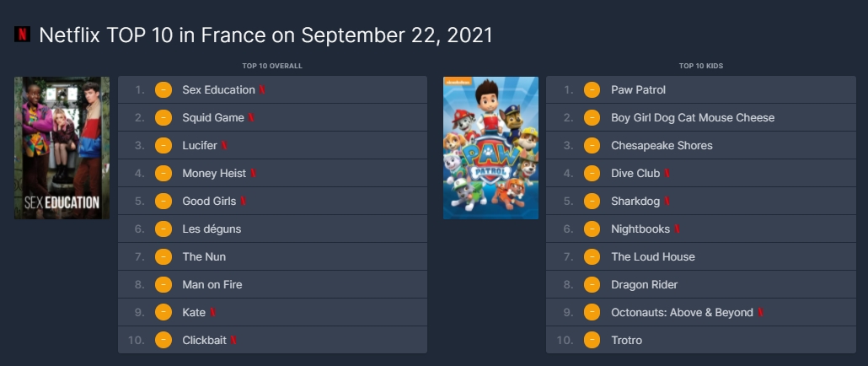
Task: Click the orange status icon beside Paw Patrol
Action: click(592, 89)
